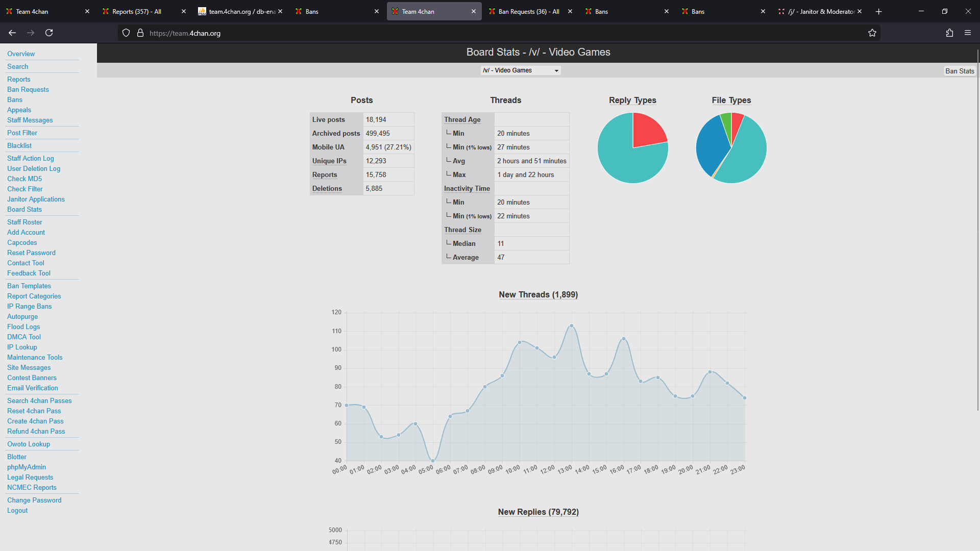Open Firefox hamburger application menu

tap(968, 33)
